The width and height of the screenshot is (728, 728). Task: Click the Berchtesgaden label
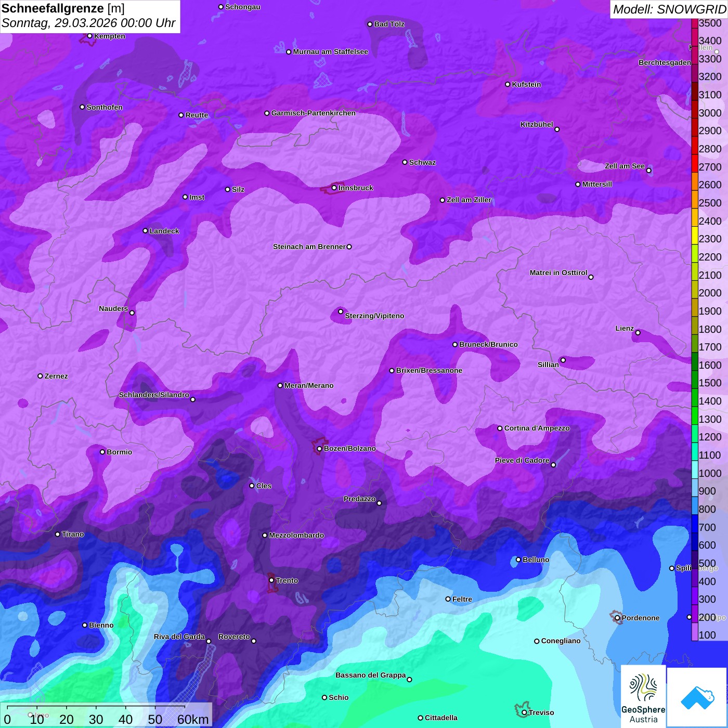click(x=665, y=62)
